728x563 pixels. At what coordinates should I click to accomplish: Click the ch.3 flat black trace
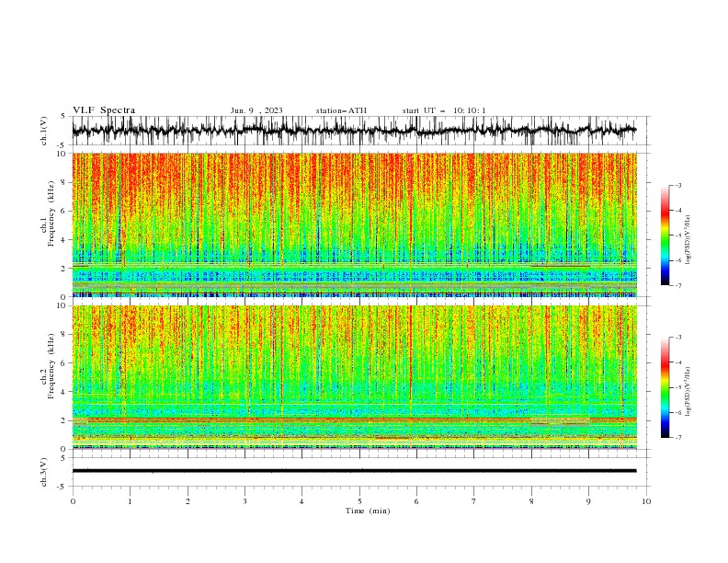pos(355,471)
